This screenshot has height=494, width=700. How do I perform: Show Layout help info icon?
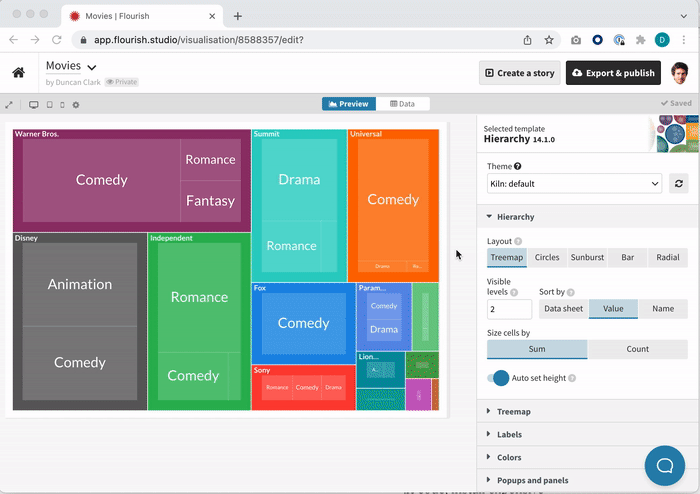[x=518, y=241]
